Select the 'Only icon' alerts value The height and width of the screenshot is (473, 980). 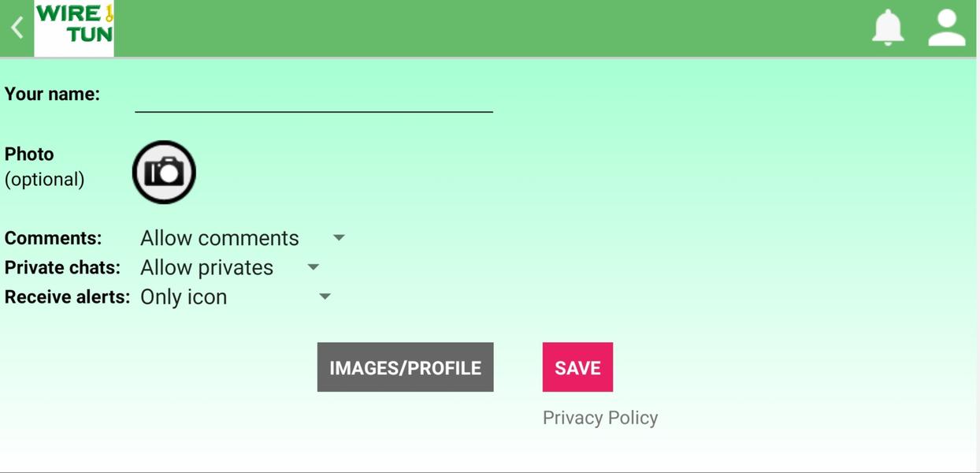pos(184,296)
